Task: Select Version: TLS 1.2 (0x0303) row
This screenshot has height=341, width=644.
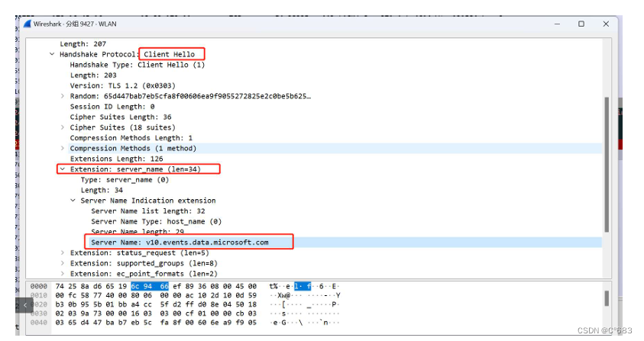Action: (122, 85)
